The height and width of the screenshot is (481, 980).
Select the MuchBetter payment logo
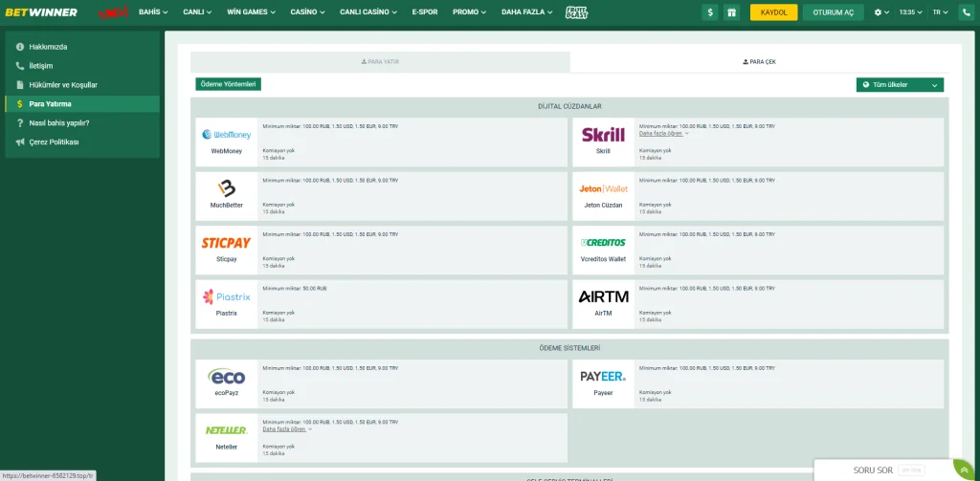[x=226, y=188]
